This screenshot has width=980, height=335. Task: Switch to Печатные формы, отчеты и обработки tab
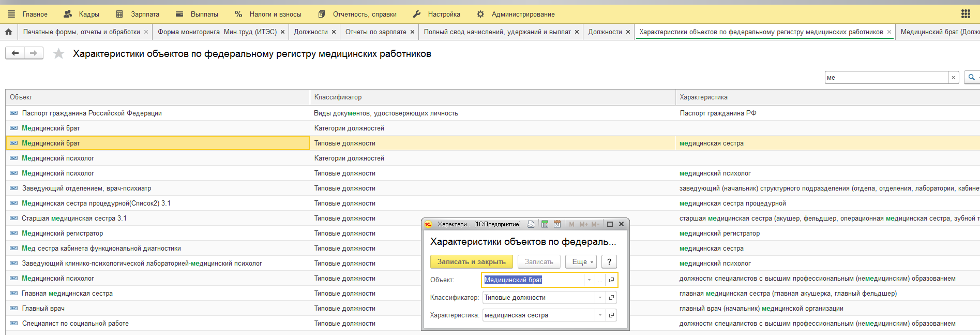point(82,32)
